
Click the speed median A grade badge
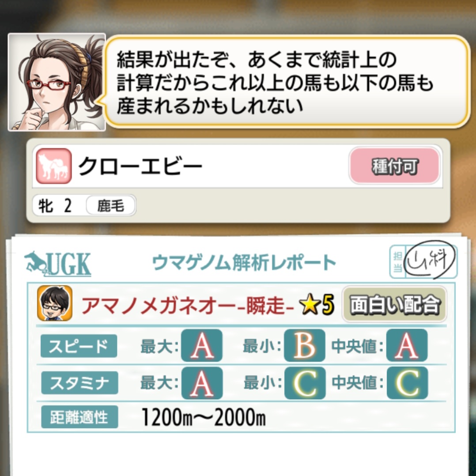pos(407,345)
